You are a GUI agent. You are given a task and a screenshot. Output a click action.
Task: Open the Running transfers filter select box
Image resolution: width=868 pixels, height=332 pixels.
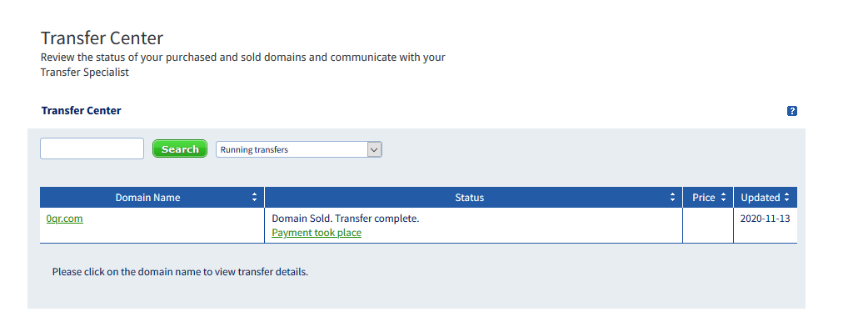click(299, 149)
